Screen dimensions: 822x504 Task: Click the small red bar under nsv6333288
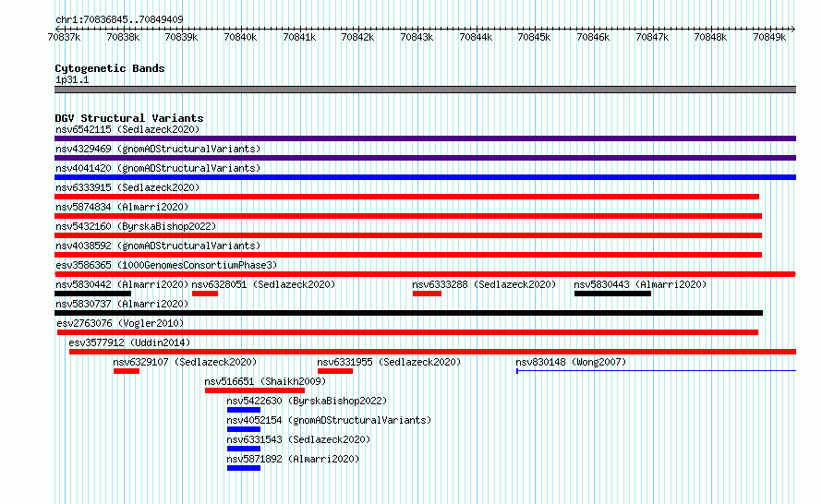427,294
